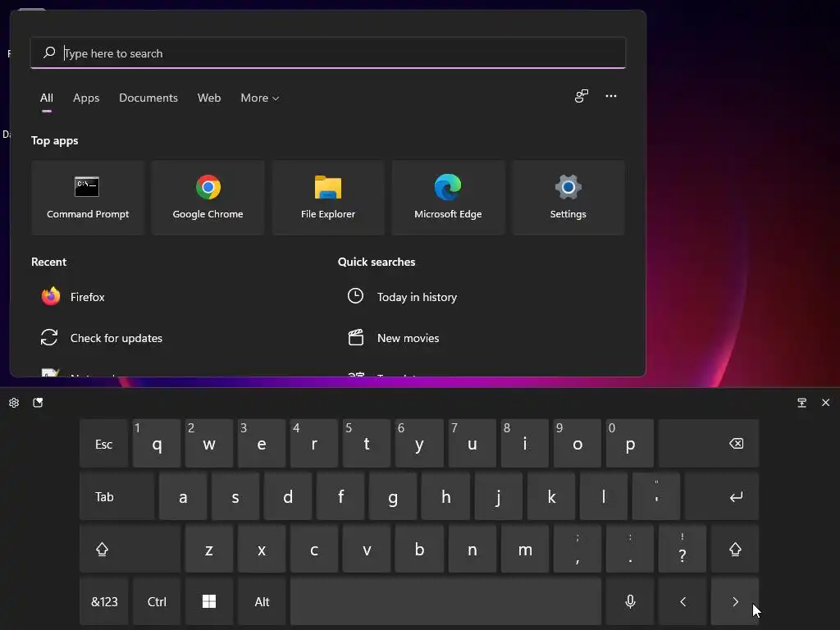This screenshot has width=840, height=630.
Task: Tap the k key
Action: (550, 496)
